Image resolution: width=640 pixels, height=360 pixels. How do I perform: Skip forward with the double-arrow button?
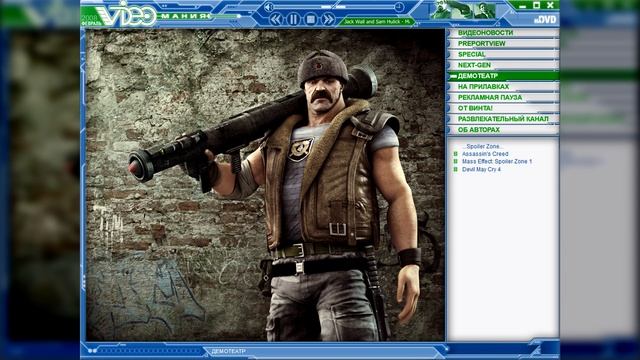[328, 19]
